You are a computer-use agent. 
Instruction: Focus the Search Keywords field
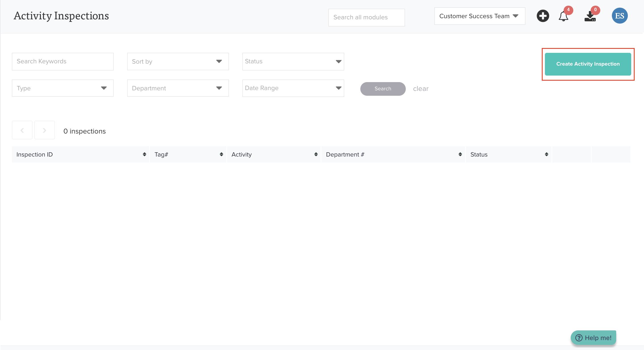tap(62, 61)
